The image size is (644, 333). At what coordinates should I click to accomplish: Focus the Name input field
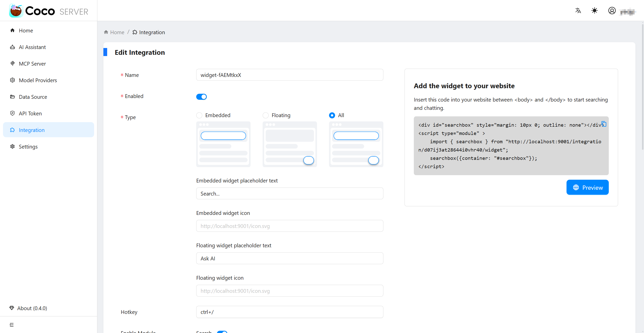point(290,75)
